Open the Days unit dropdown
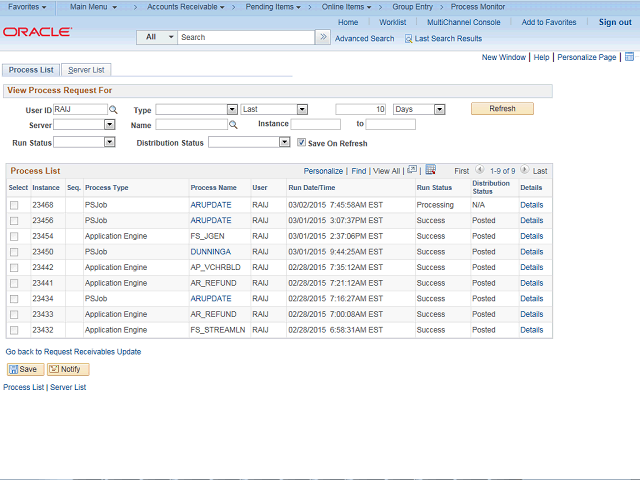Viewport: 640px width, 480px height. [419, 110]
